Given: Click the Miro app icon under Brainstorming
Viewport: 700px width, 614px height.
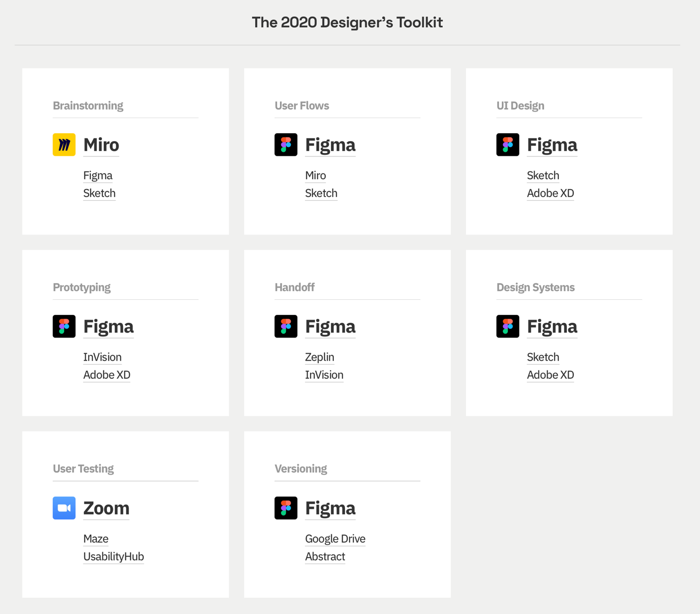Looking at the screenshot, I should click(64, 144).
